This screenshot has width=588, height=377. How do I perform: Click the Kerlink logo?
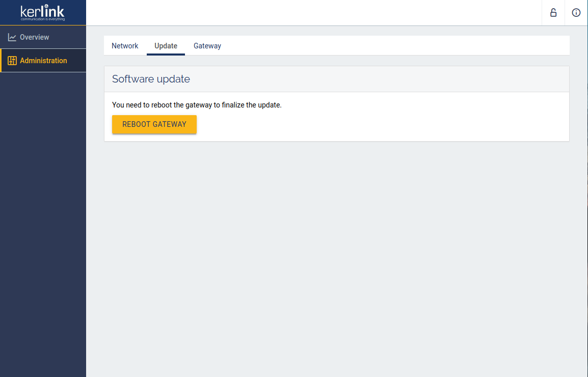click(43, 11)
